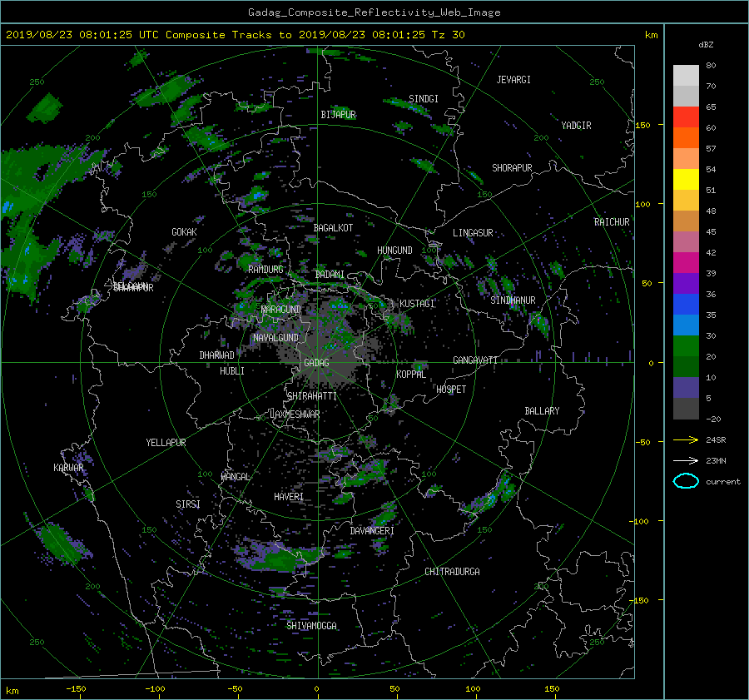Click the blue 36 dBZ legend swatch

click(686, 304)
